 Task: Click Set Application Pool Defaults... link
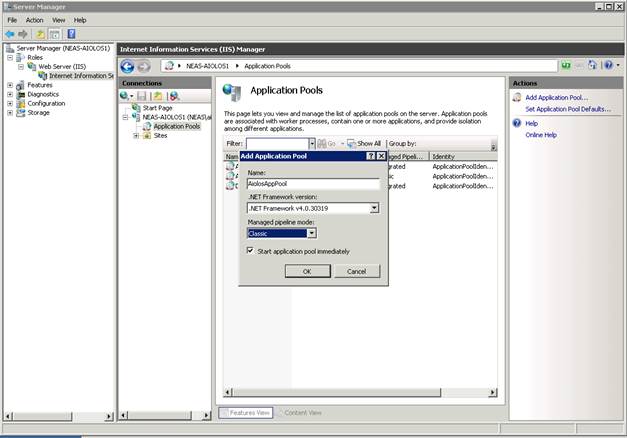tap(568, 109)
